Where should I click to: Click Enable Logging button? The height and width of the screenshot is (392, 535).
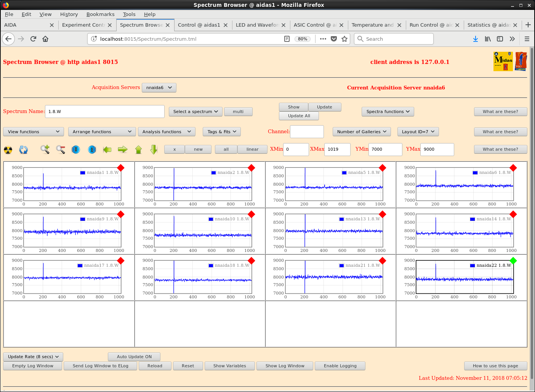[x=340, y=366]
